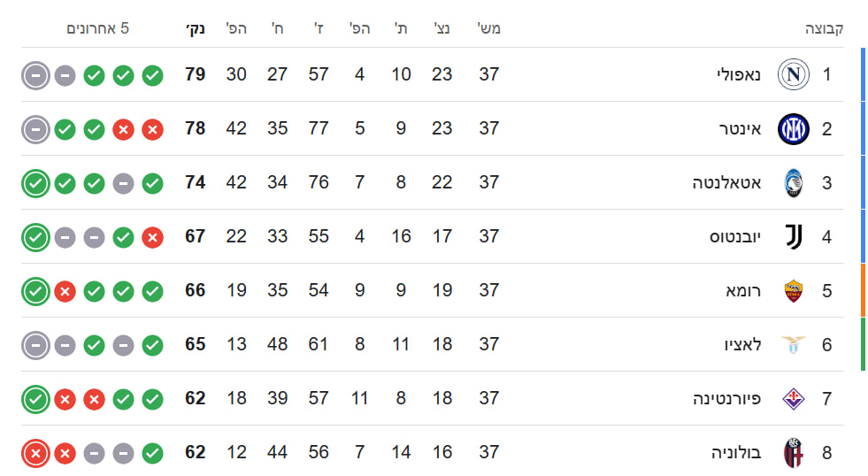This screenshot has width=868, height=476.
Task: Click the 5 אחרונים column header
Action: pos(97,28)
